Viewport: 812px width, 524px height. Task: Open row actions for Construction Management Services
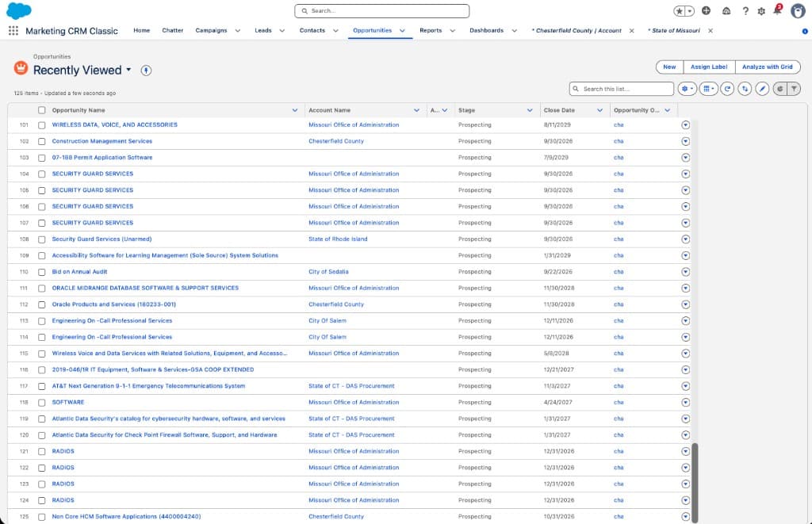tap(686, 141)
